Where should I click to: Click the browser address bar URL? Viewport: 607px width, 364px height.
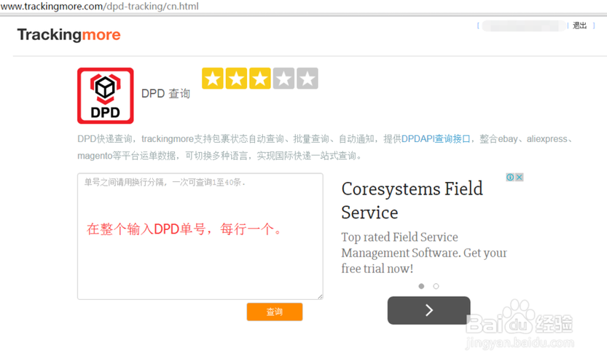pos(100,7)
